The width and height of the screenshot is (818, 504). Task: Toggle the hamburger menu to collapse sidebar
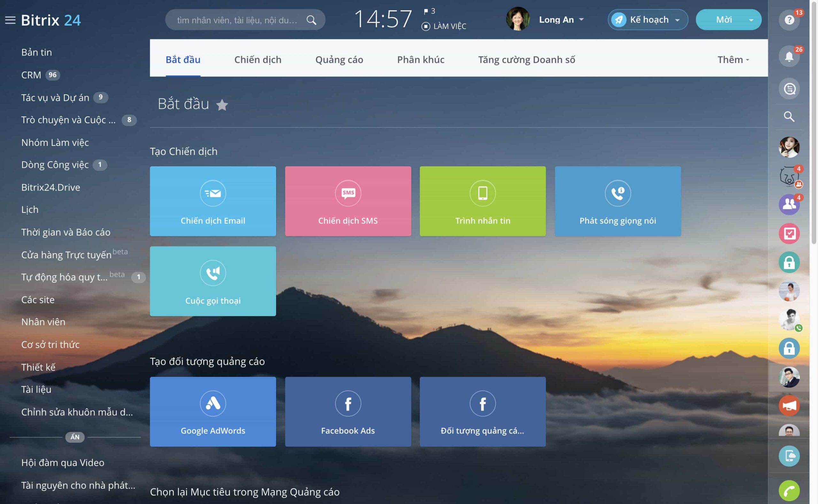pyautogui.click(x=10, y=20)
